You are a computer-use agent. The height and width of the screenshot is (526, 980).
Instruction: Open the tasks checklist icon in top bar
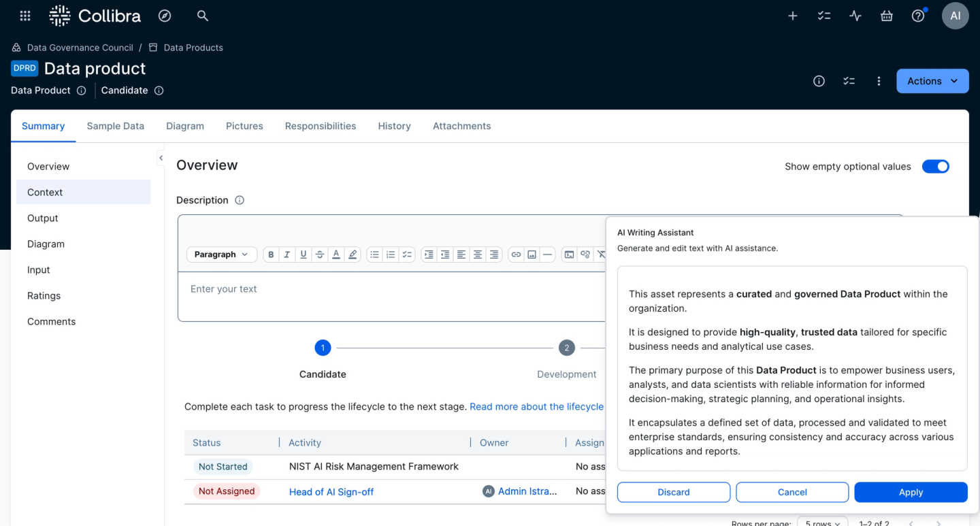(x=823, y=15)
